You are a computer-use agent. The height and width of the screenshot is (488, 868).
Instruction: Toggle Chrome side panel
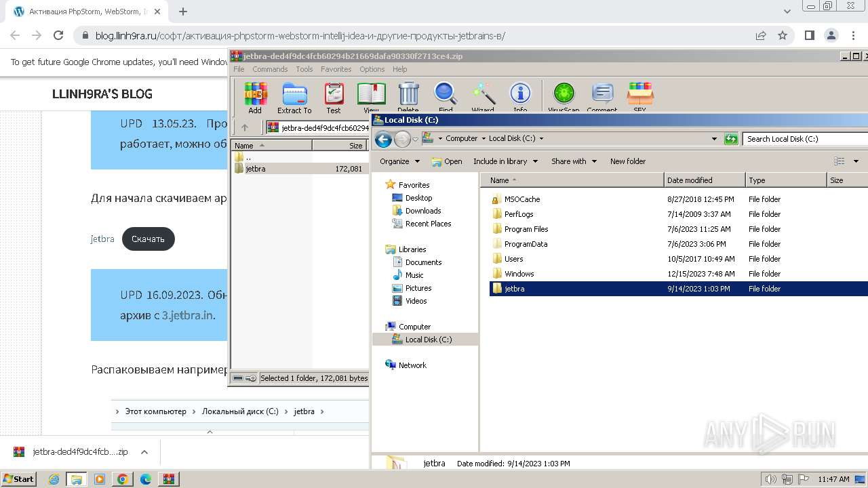(809, 35)
